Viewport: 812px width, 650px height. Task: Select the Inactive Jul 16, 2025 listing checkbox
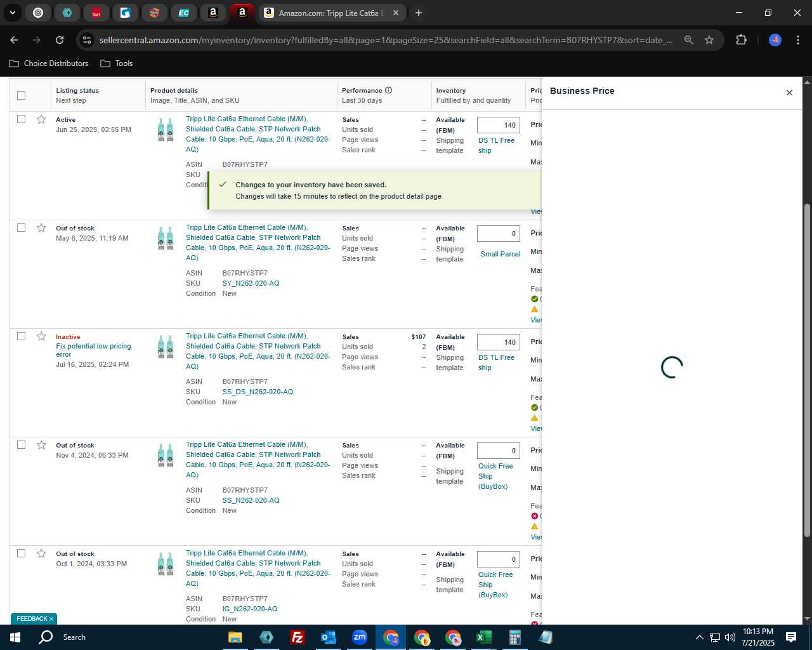[21, 336]
